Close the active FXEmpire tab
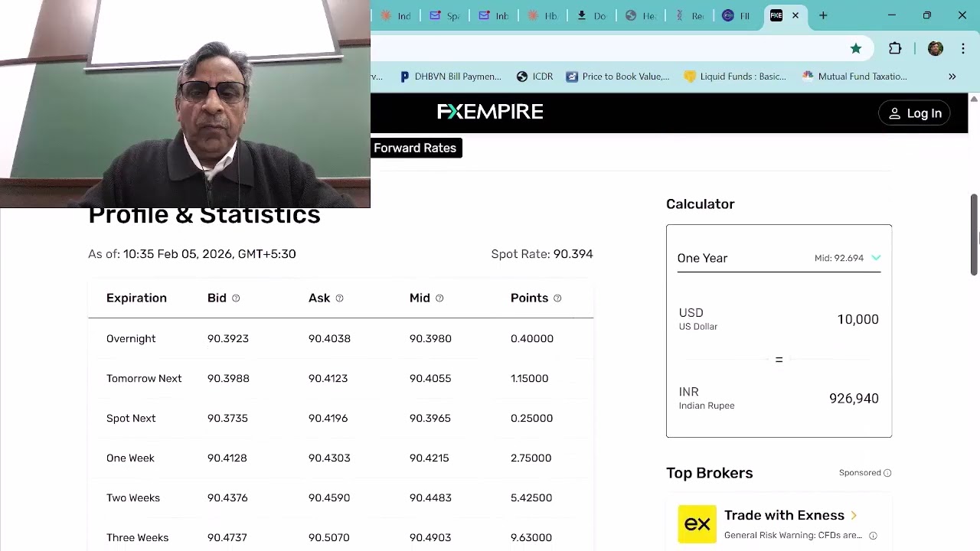980x551 pixels. point(795,15)
